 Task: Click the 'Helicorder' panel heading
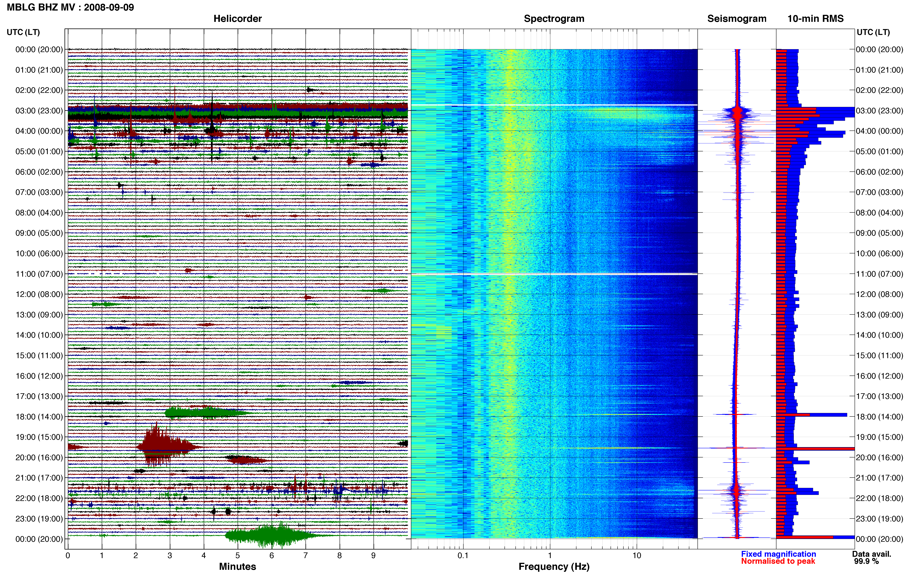pos(238,19)
